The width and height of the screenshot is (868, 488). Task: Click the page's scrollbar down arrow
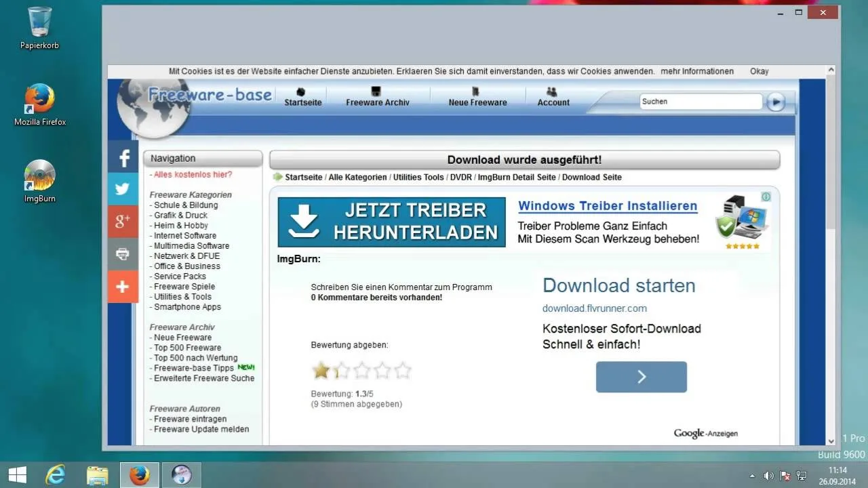point(831,441)
